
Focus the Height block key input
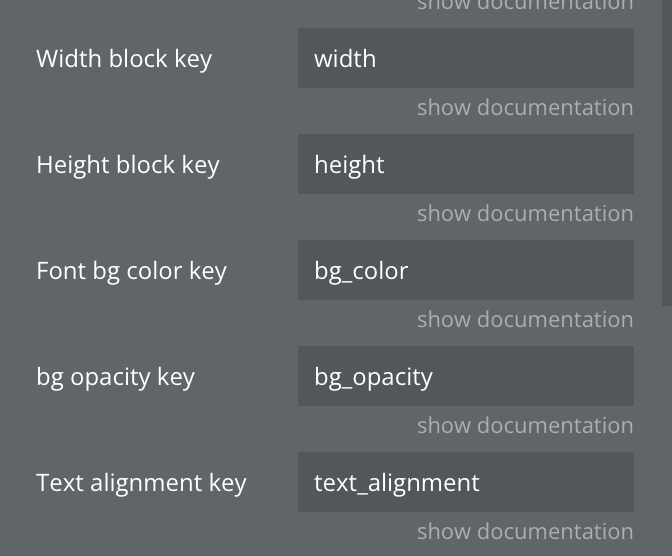pyautogui.click(x=465, y=164)
